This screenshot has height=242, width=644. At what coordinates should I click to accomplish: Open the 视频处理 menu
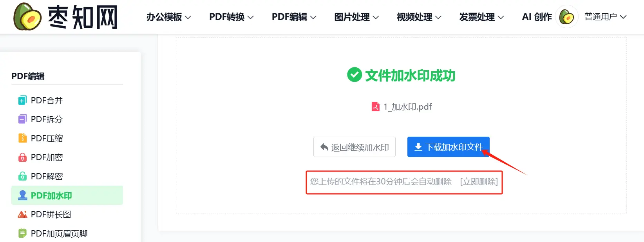pyautogui.click(x=419, y=17)
